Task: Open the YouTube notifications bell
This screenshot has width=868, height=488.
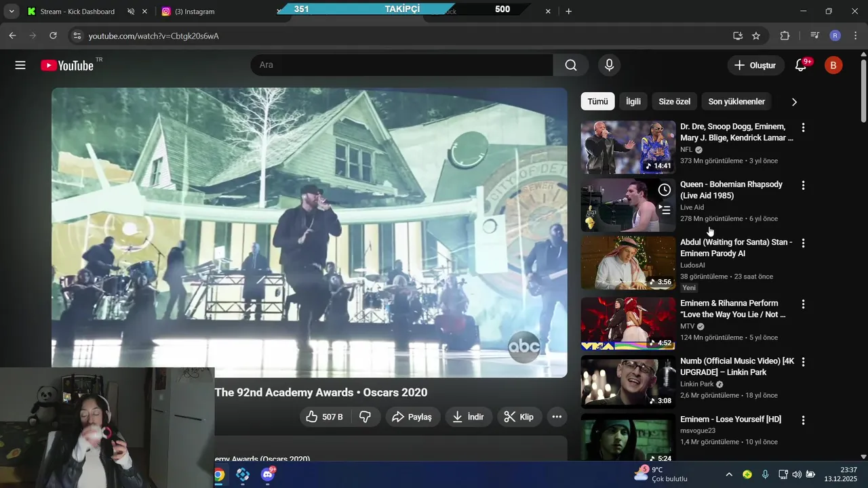Action: [x=802, y=65]
